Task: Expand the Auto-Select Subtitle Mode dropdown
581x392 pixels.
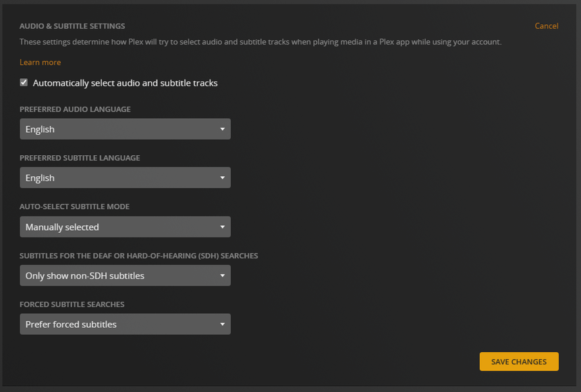Action: point(125,227)
